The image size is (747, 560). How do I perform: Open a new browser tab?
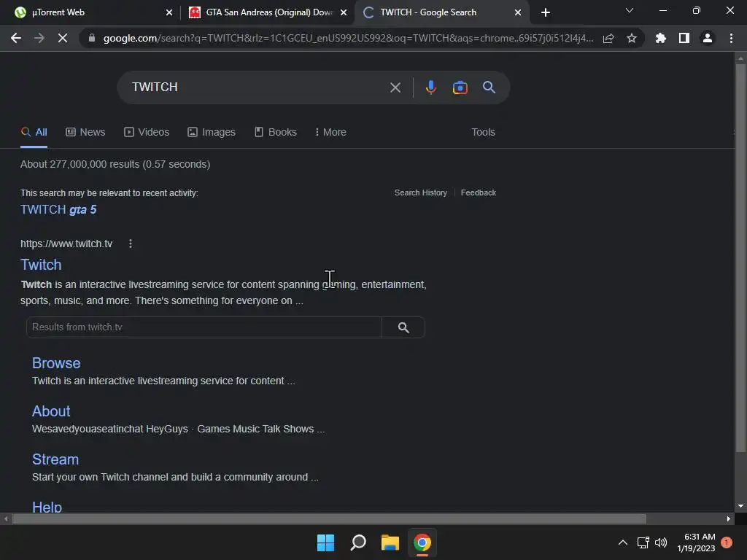(x=546, y=12)
